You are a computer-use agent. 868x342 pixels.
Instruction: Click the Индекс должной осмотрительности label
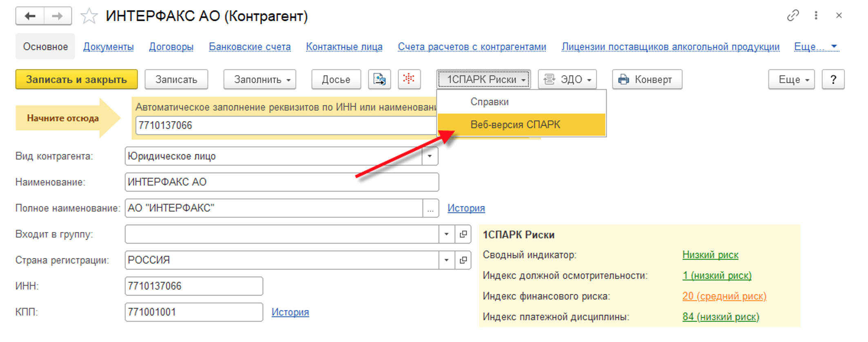point(565,275)
